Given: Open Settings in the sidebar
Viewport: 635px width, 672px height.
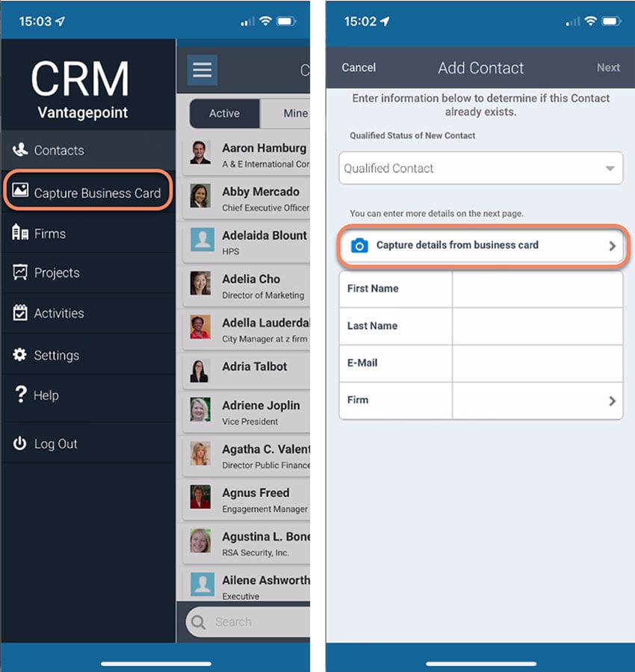Looking at the screenshot, I should (x=88, y=355).
